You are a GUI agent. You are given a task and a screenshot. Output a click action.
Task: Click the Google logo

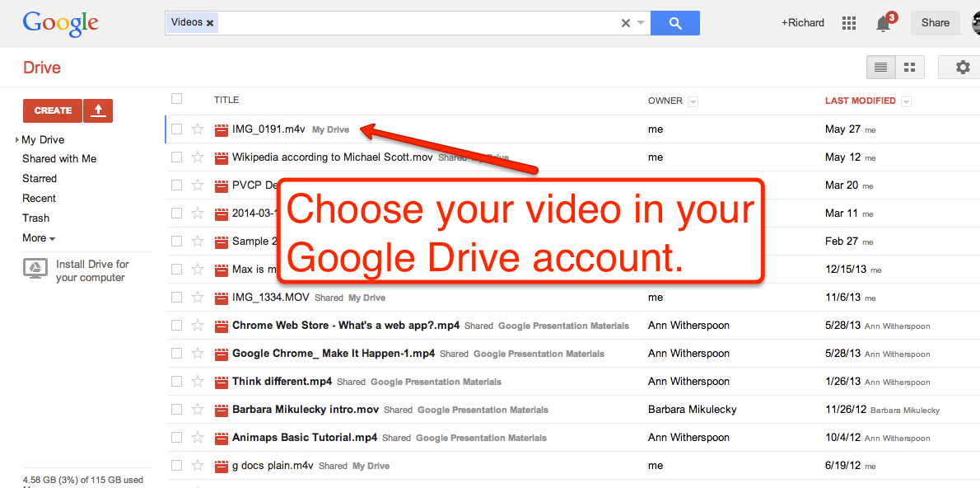pos(61,24)
